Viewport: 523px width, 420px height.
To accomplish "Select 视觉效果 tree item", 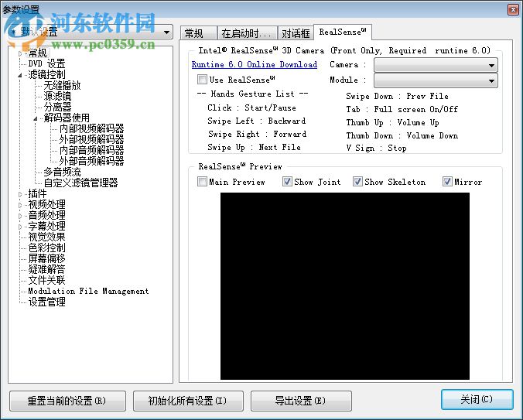I will (46, 237).
